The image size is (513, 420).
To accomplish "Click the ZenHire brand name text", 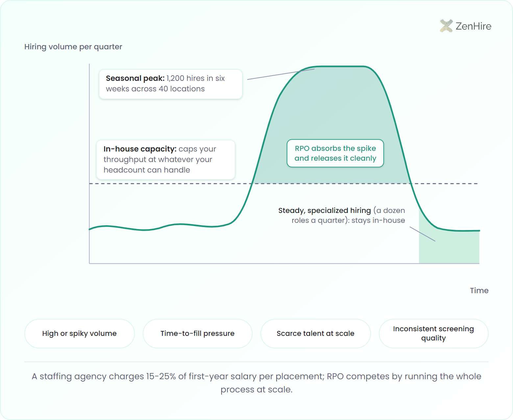I will coord(474,26).
